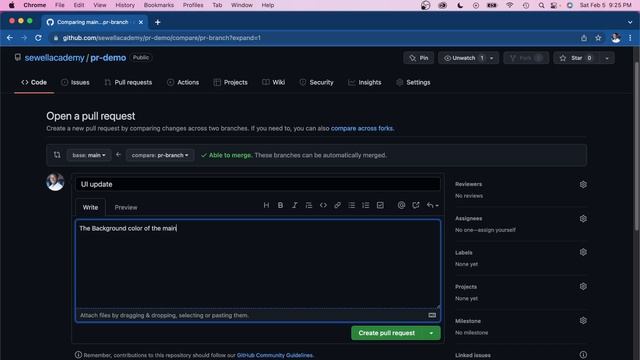Click the disabled Fork button

(526, 58)
